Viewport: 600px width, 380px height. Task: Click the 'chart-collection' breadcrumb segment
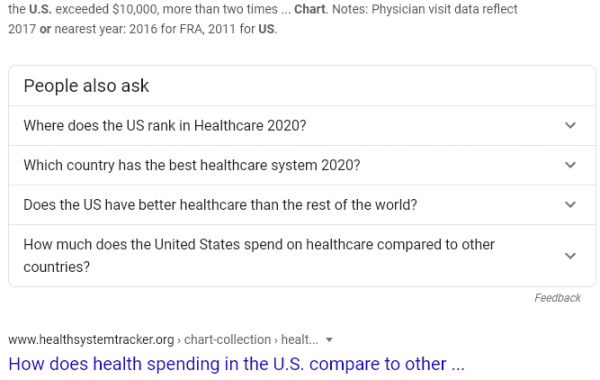227,339
